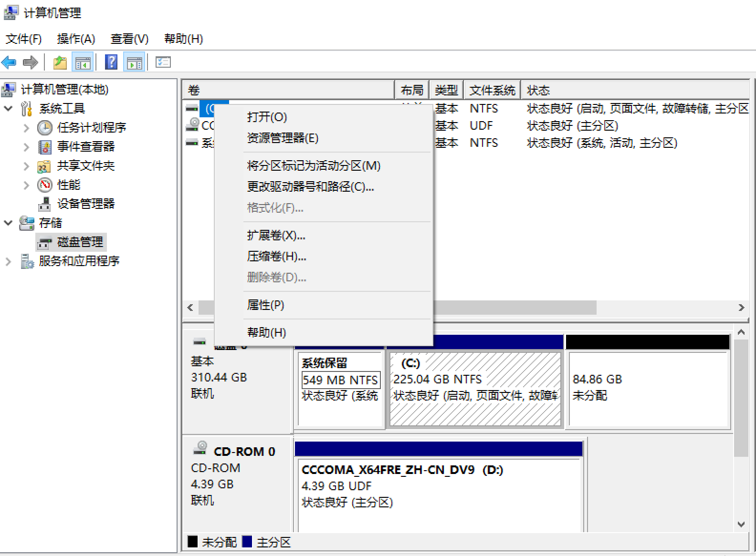This screenshot has height=556, width=756.
Task: Click the volume list horizontal scrollbar right arrow
Action: pyautogui.click(x=741, y=308)
